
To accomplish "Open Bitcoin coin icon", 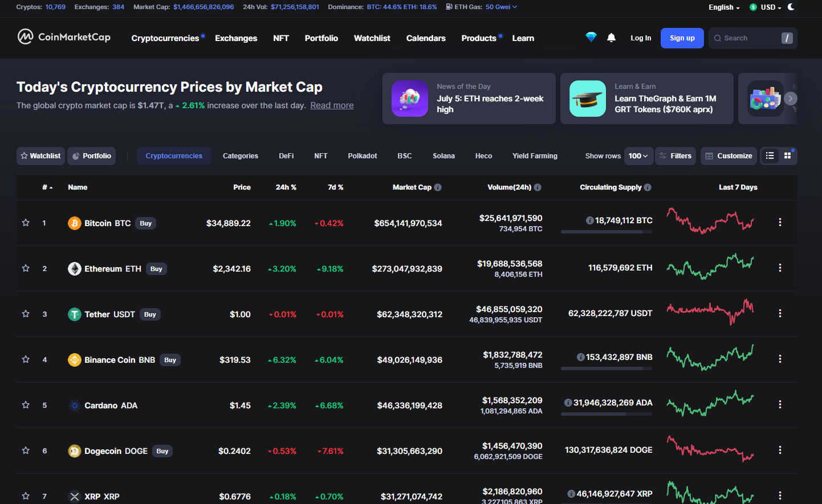I will pos(75,223).
